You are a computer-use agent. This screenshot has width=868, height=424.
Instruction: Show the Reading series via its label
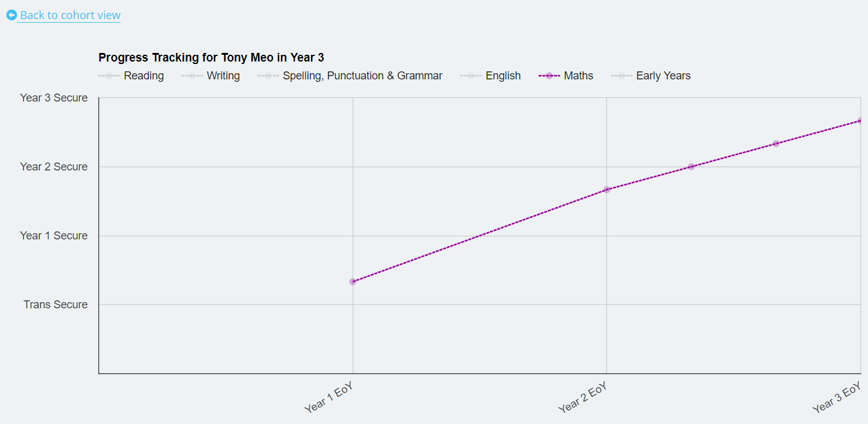[144, 76]
